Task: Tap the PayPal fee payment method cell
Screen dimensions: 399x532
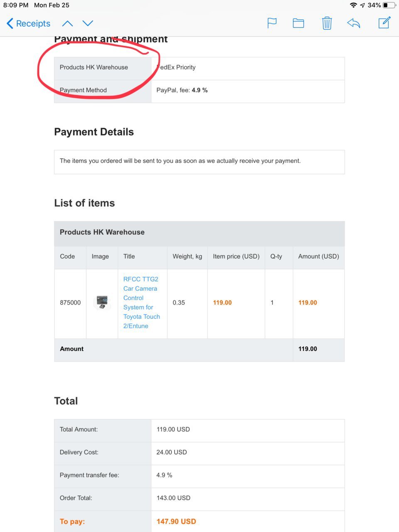Action: [x=248, y=90]
